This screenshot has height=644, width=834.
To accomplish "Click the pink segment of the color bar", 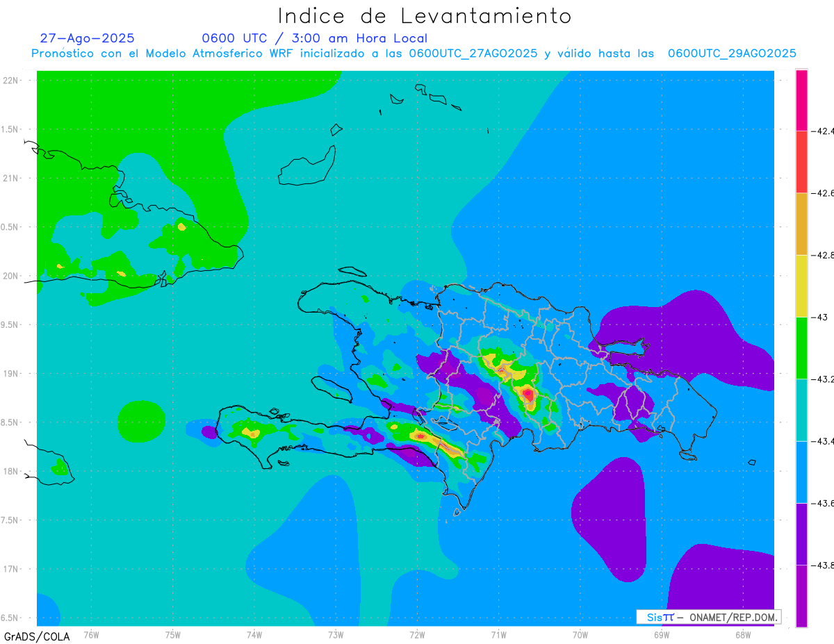I will tap(801, 100).
